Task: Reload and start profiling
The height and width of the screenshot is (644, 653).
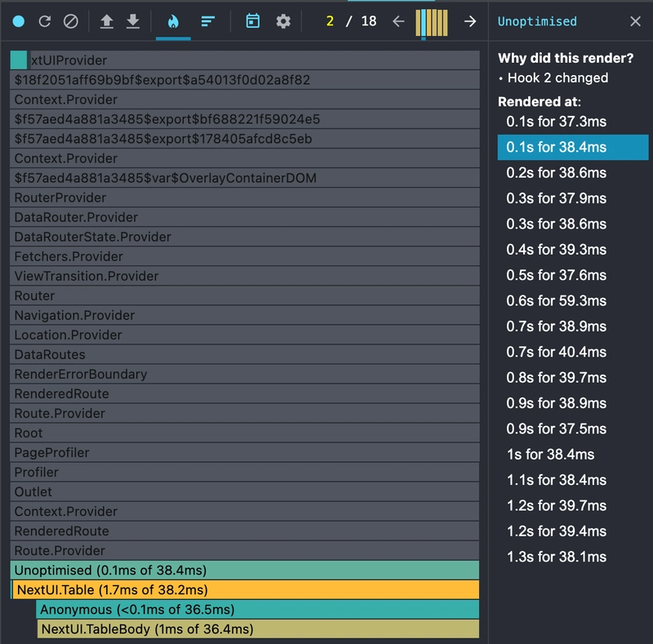Action: [45, 21]
